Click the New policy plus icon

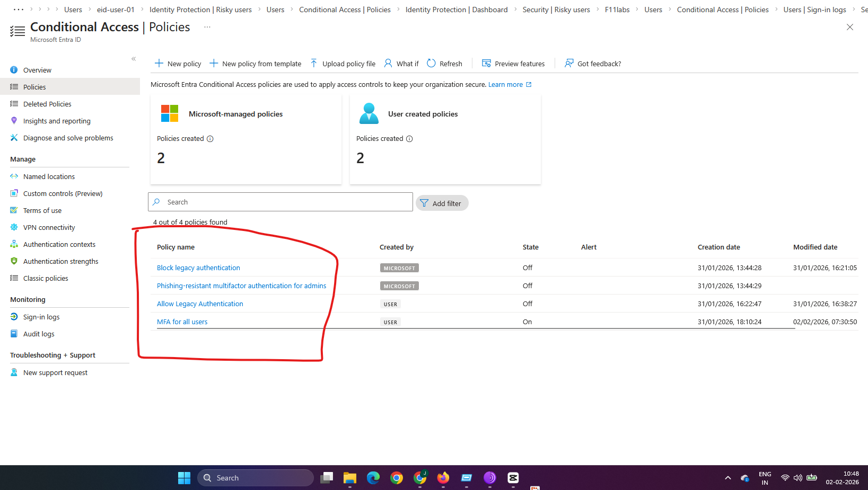pyautogui.click(x=159, y=64)
